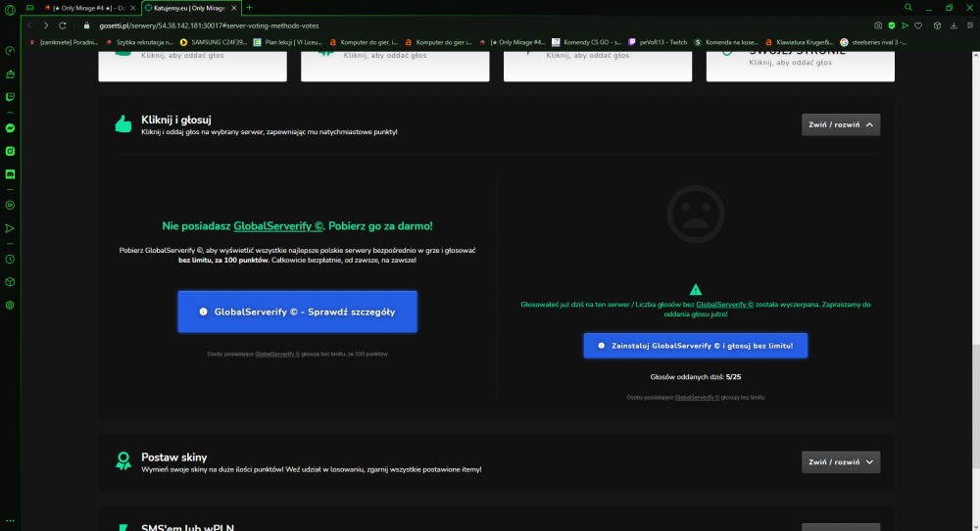
Task: Add page to favorites heart icon
Action: coord(918,25)
